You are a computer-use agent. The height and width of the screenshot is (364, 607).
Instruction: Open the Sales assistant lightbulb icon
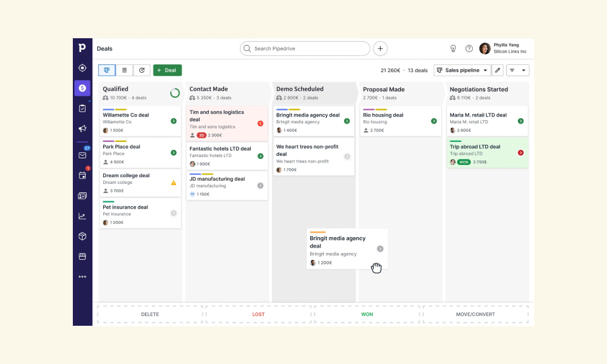453,49
